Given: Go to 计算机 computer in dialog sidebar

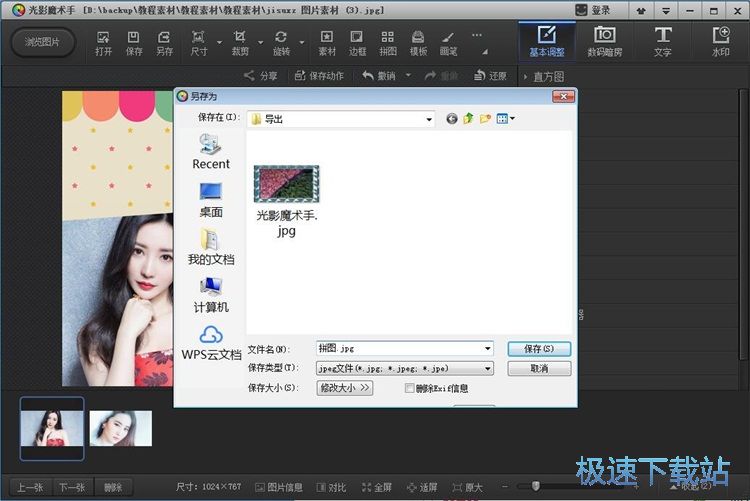Looking at the screenshot, I should (211, 295).
